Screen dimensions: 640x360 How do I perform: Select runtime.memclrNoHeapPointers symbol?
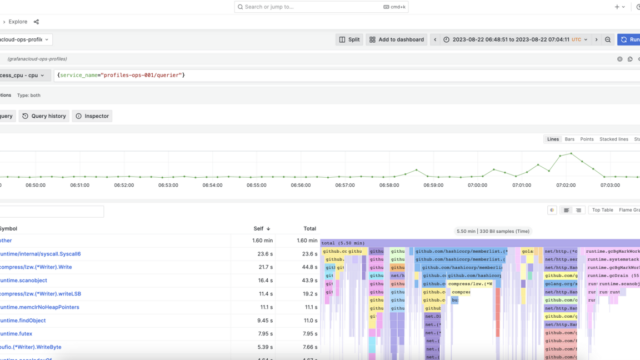[40, 307]
